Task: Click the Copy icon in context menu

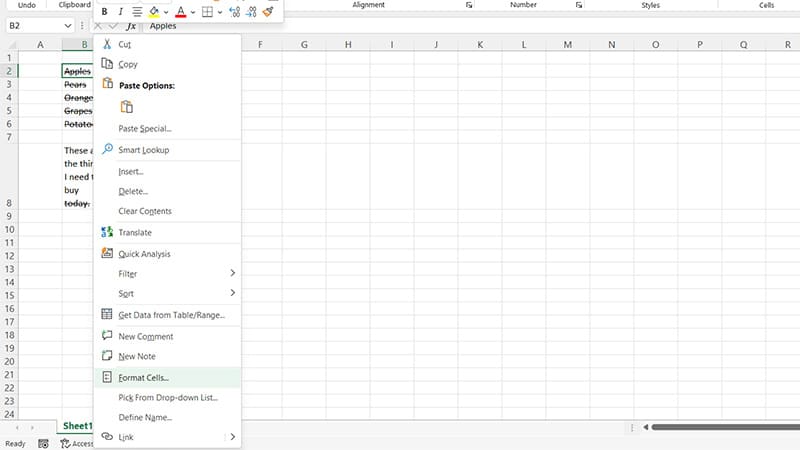Action: [x=107, y=64]
